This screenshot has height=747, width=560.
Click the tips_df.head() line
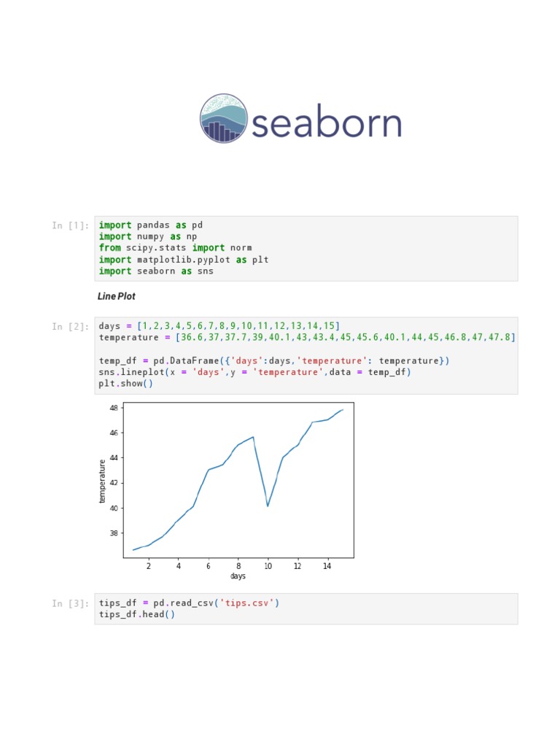[136, 614]
